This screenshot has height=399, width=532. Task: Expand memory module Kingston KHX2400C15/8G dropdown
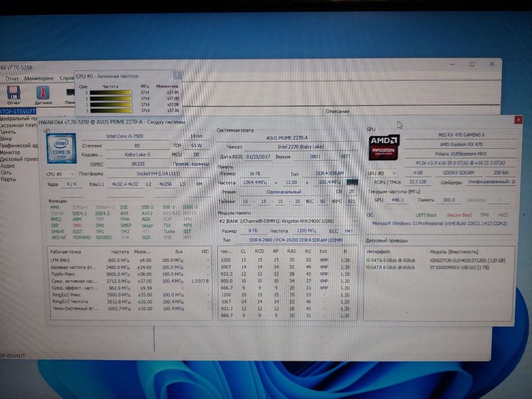354,221
